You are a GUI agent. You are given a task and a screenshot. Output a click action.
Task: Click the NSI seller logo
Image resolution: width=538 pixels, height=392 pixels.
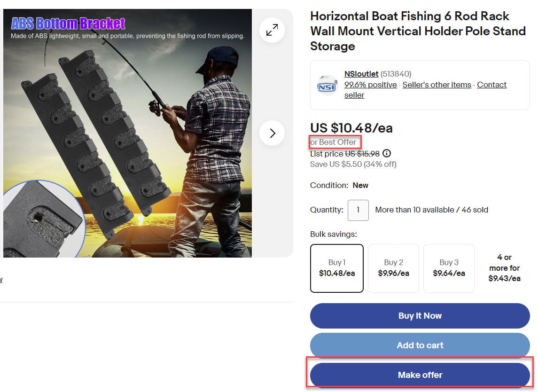coord(327,85)
